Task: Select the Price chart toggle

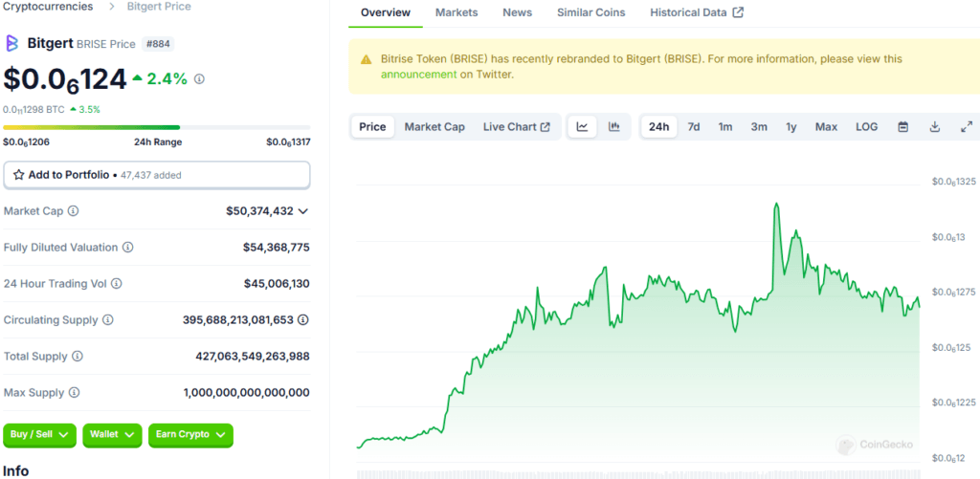Action: pos(372,127)
